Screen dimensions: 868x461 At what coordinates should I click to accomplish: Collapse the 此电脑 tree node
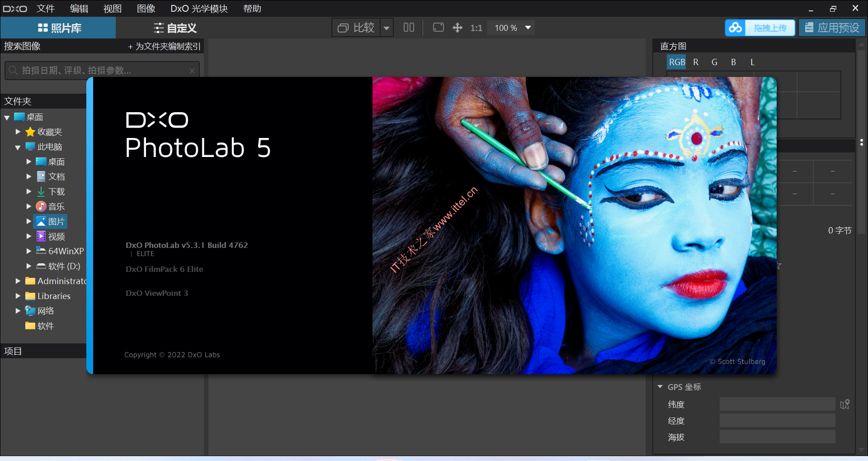pos(18,147)
